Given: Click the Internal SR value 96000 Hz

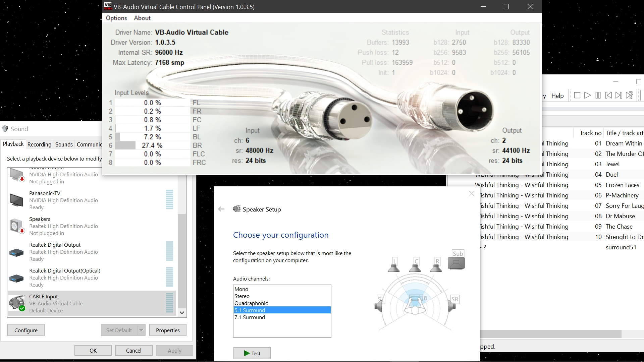Looking at the screenshot, I should (x=169, y=52).
